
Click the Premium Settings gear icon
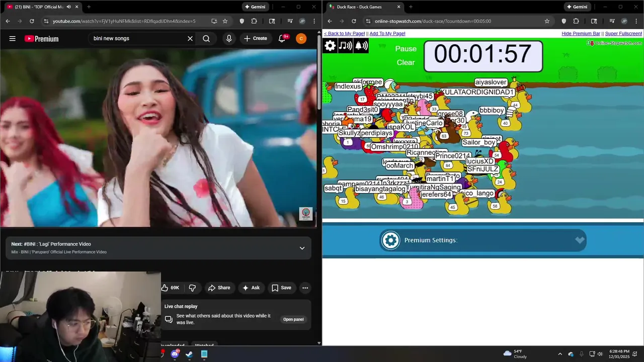pyautogui.click(x=390, y=240)
